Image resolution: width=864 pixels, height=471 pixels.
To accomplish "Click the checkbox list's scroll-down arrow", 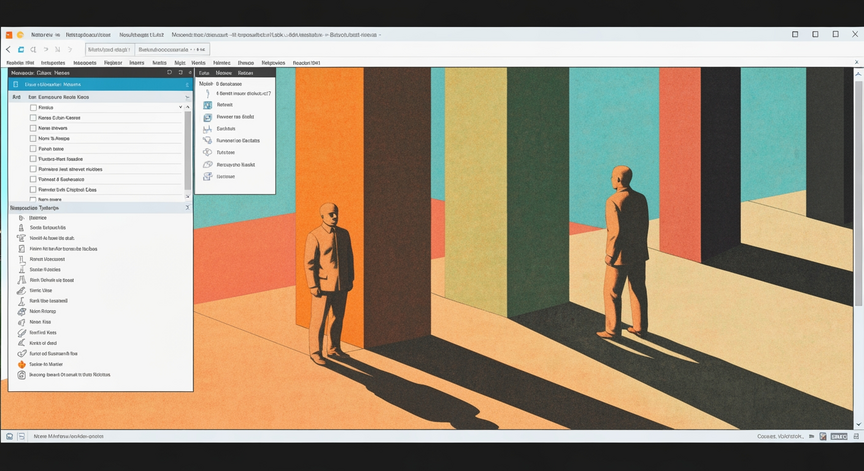I will pyautogui.click(x=187, y=196).
